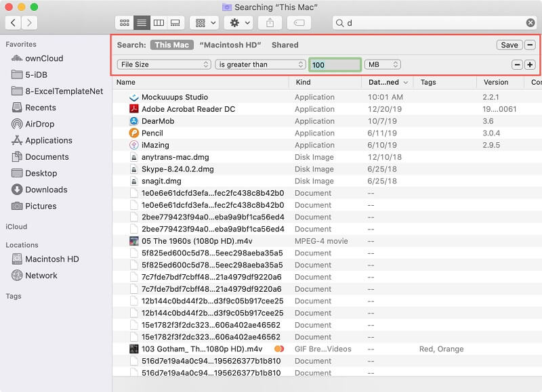Open Macintosh HD in the sidebar
The height and width of the screenshot is (392, 542).
(45, 259)
